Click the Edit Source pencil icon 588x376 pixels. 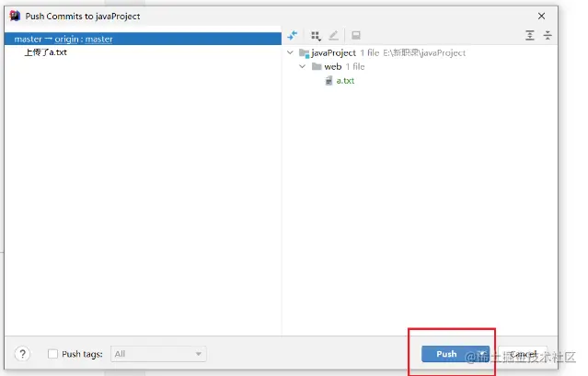pos(333,35)
